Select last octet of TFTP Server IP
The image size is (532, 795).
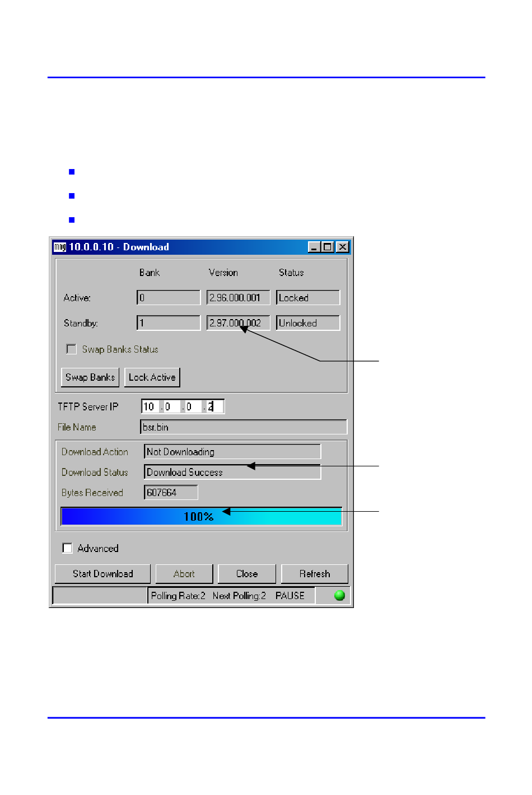(x=214, y=406)
